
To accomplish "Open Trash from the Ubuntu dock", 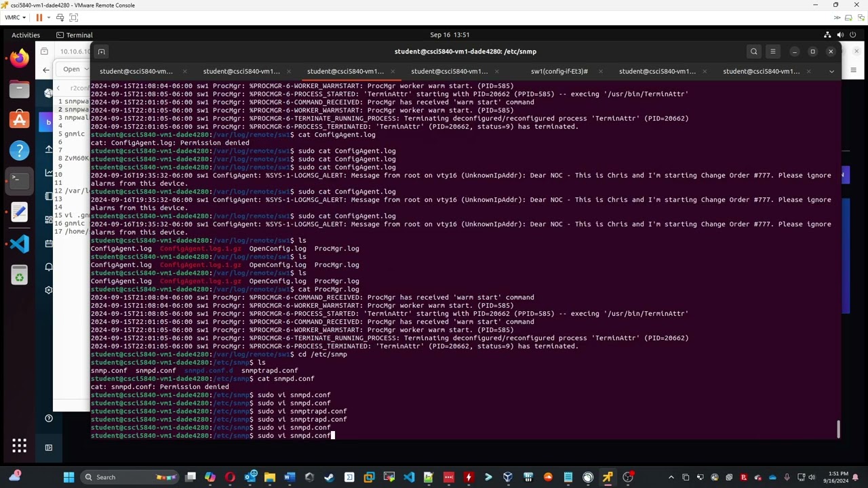I will [x=19, y=275].
